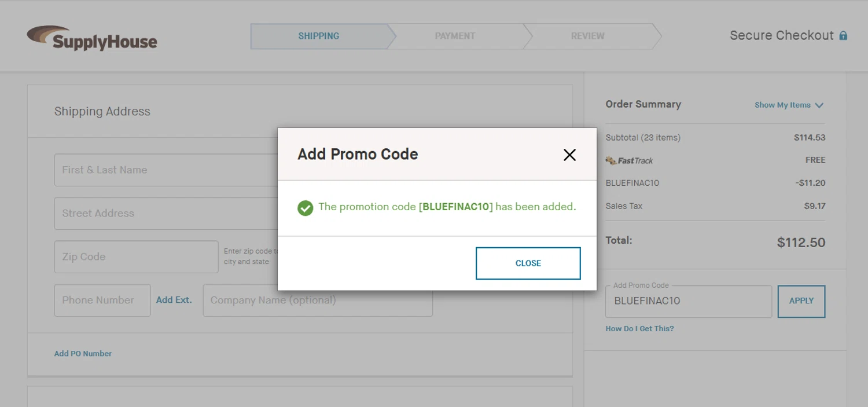Select the Review step tab
This screenshot has width=868, height=407.
pos(587,36)
